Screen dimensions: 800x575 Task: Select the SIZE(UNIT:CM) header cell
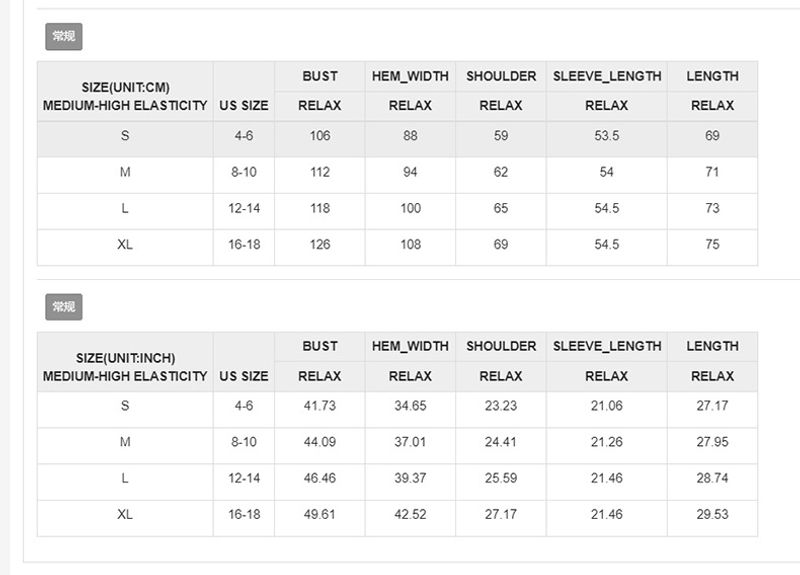coord(125,91)
